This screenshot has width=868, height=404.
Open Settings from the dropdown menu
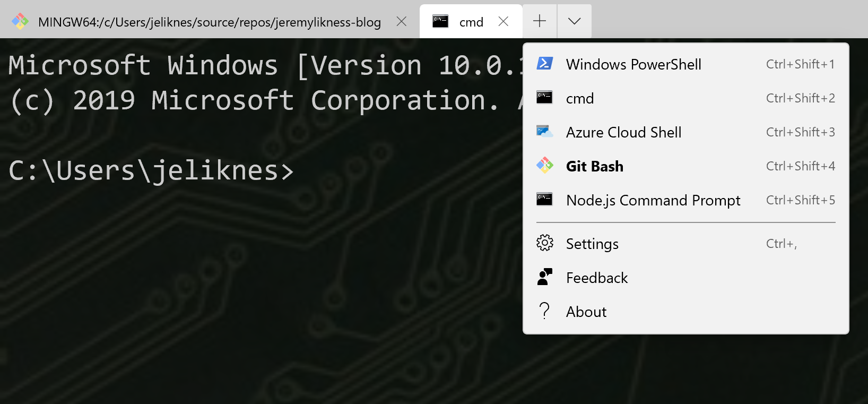[686, 243]
